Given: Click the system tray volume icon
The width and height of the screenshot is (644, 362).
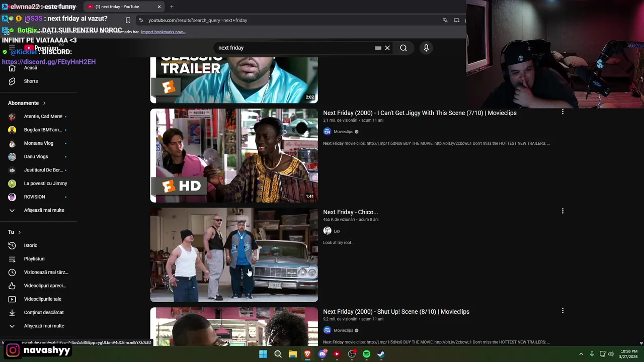Looking at the screenshot, I should click(x=611, y=354).
